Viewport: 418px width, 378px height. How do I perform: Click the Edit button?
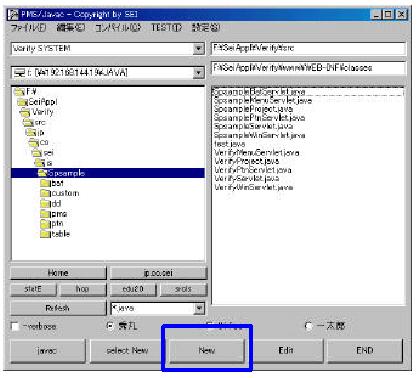click(286, 351)
